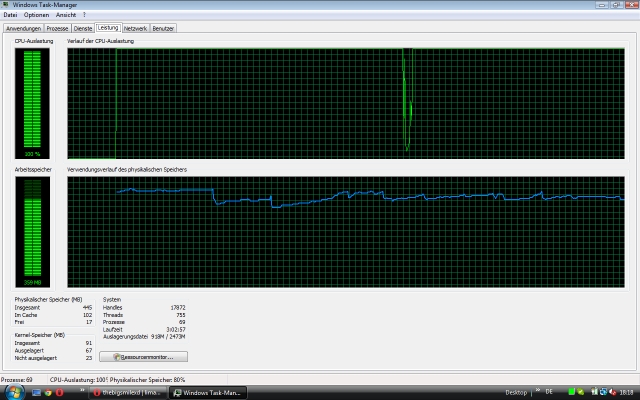
Task: Click the Verwendungsverlauf des physikalischen Speichers label
Action: (x=127, y=169)
